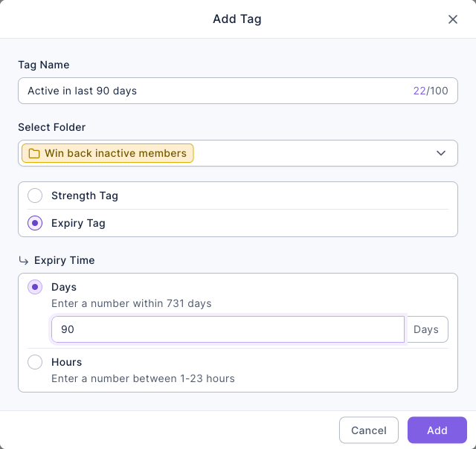Click the days number input showing 90
The height and width of the screenshot is (449, 476).
tap(228, 329)
